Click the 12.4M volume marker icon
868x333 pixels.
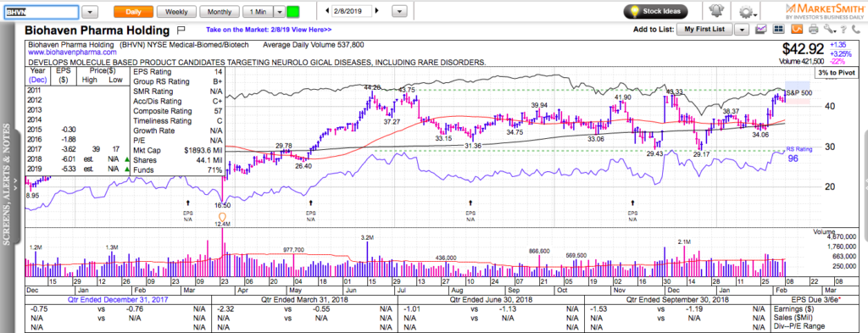coord(223,217)
